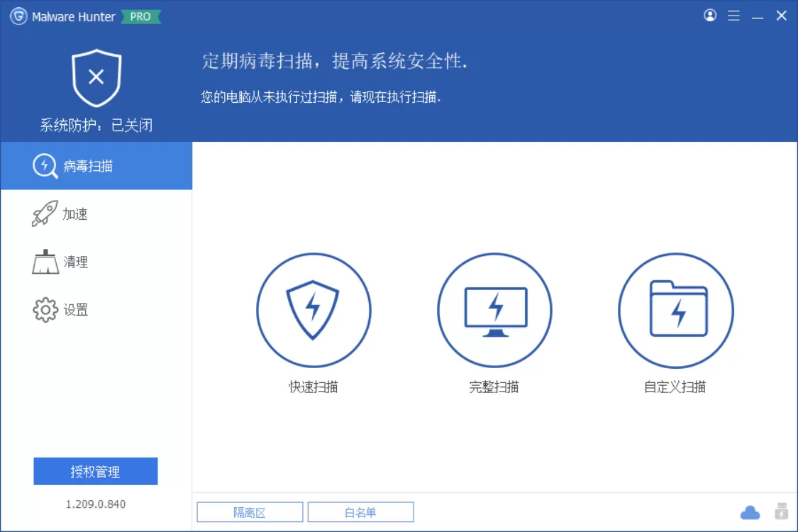The width and height of the screenshot is (798, 532).
Task: Open the user account panel
Action: tap(710, 16)
